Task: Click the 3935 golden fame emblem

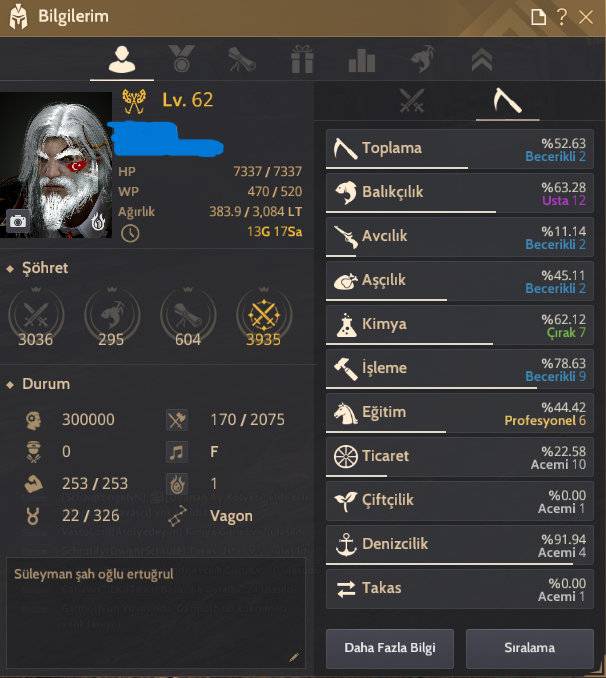Action: (x=264, y=316)
